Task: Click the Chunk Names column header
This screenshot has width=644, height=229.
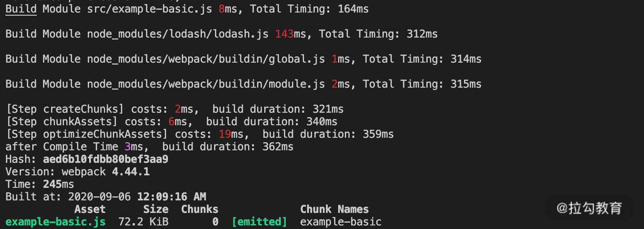Action: [x=335, y=209]
